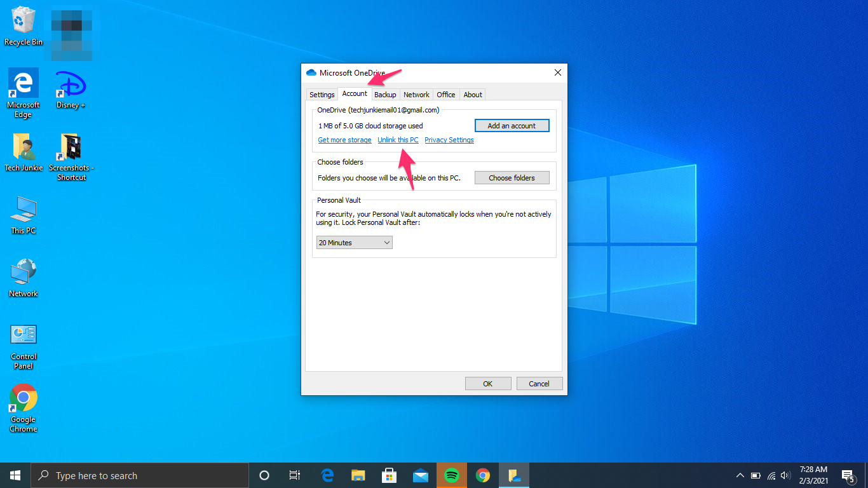Open the Windows Start menu
The image size is (868, 488).
tap(15, 475)
